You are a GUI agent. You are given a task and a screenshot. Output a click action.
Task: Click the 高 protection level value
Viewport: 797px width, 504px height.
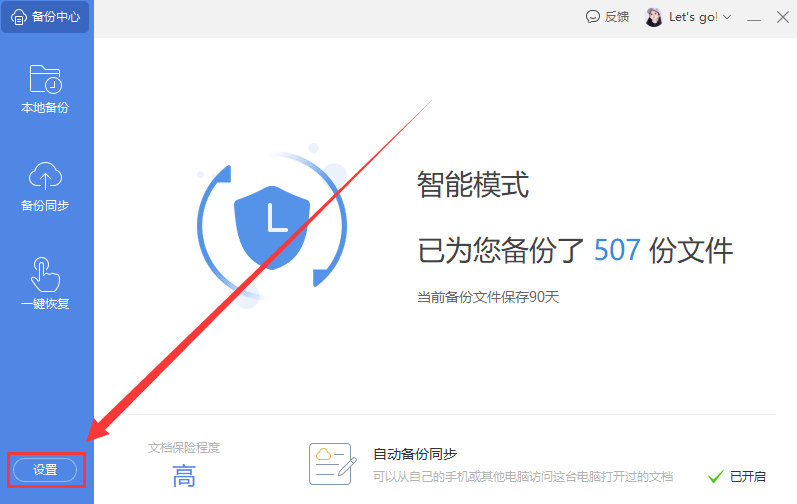click(184, 476)
